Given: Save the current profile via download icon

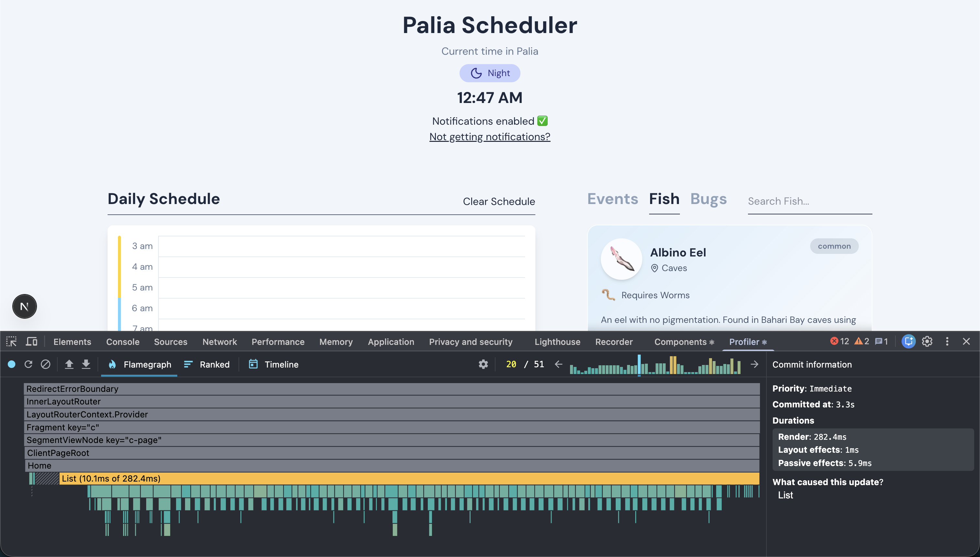Looking at the screenshot, I should coord(86,364).
